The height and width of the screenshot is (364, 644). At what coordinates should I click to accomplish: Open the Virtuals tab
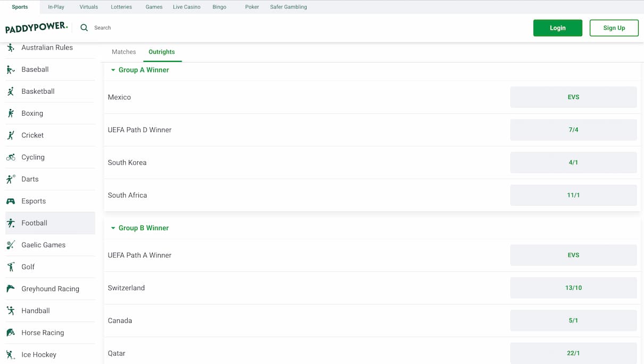pos(88,7)
